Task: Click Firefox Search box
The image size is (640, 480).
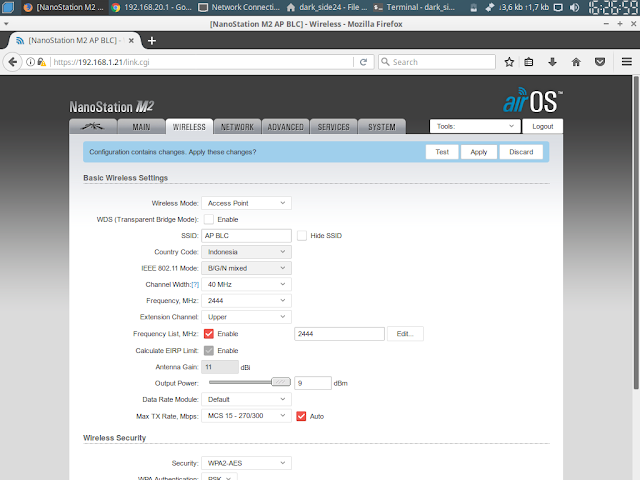Action: tap(437, 62)
